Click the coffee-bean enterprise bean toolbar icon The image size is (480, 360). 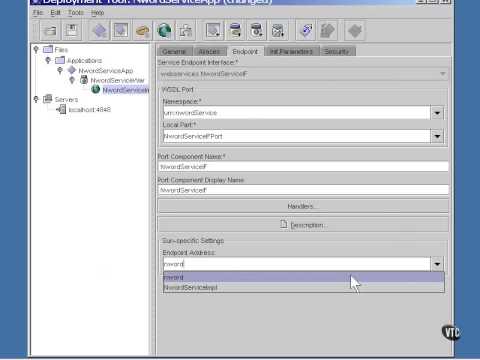[x=142, y=31]
